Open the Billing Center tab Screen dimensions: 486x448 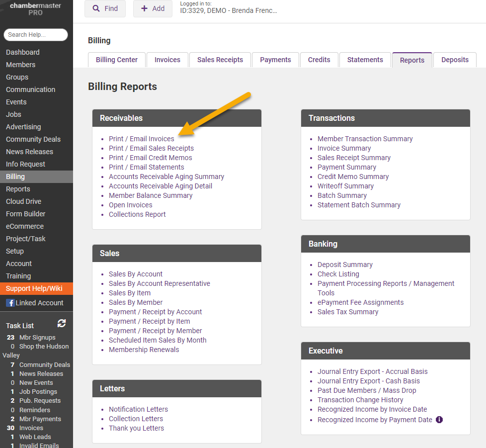click(x=117, y=60)
